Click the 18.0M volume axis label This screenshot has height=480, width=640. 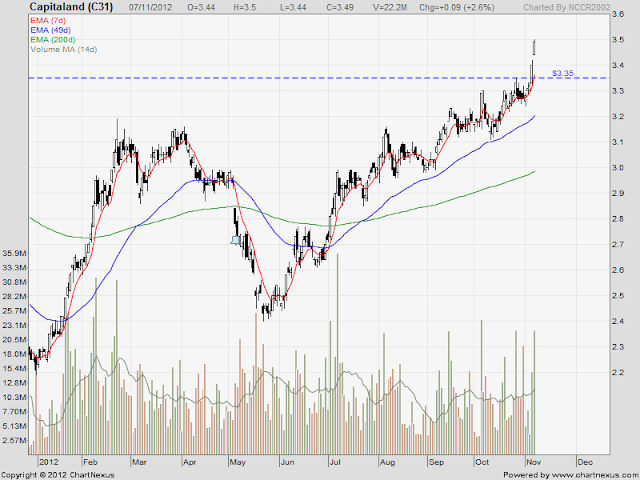tap(14, 354)
